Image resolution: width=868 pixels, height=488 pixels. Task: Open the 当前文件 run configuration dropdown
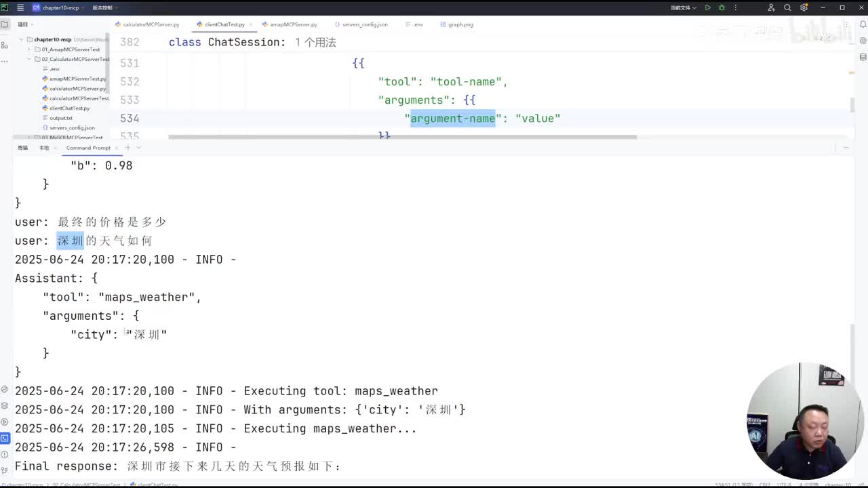(x=682, y=7)
